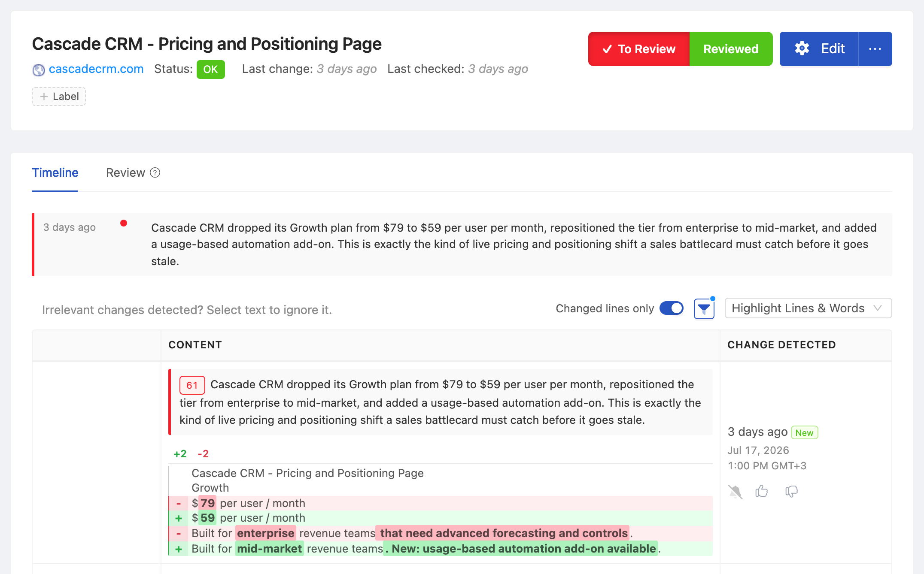The height and width of the screenshot is (574, 924).
Task: Toggle Changed lines only switch
Action: pyautogui.click(x=672, y=308)
